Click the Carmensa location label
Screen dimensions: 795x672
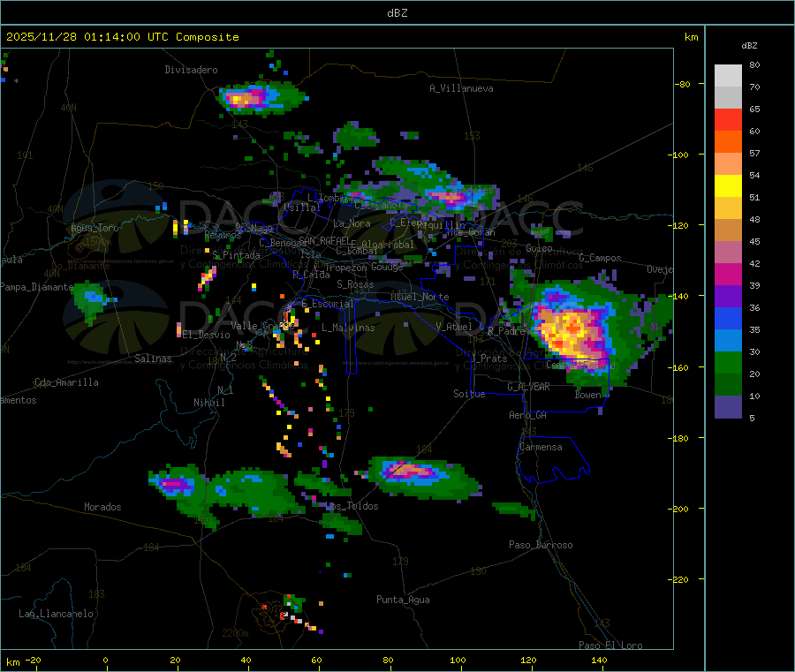[x=541, y=448]
